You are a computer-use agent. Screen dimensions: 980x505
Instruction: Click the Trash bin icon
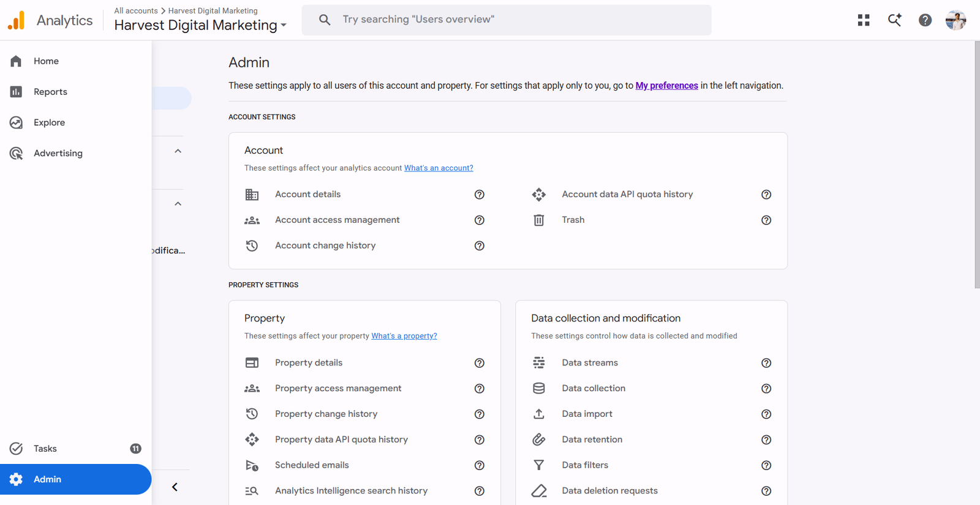(x=539, y=220)
